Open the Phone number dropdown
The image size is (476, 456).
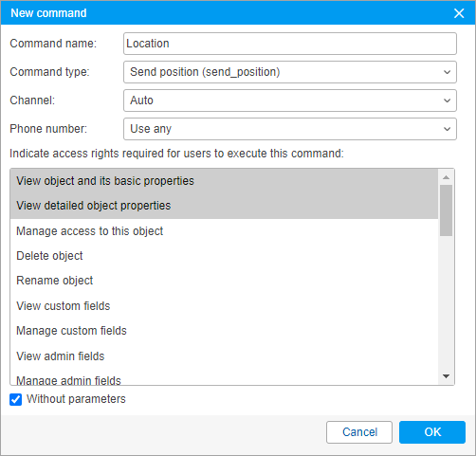point(290,129)
